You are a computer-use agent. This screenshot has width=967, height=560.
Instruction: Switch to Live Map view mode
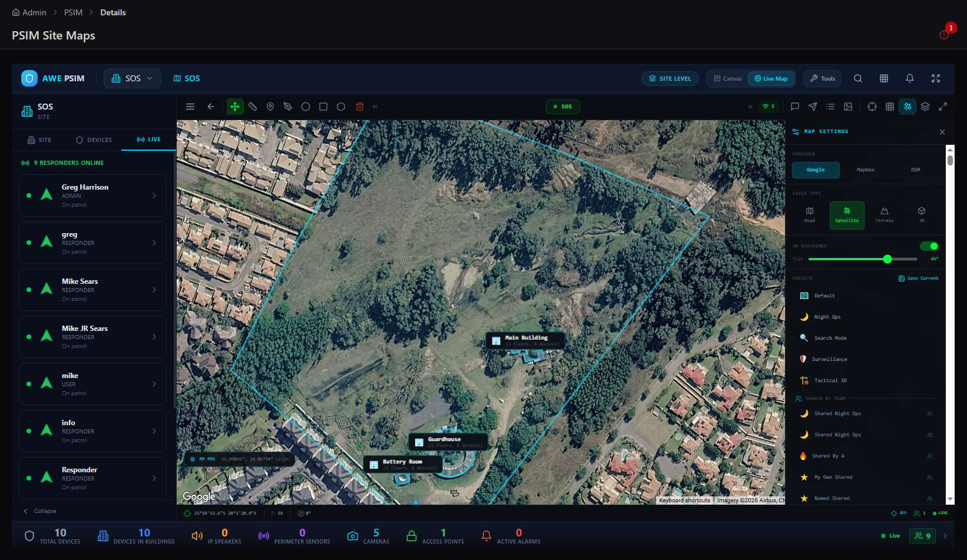click(x=771, y=78)
